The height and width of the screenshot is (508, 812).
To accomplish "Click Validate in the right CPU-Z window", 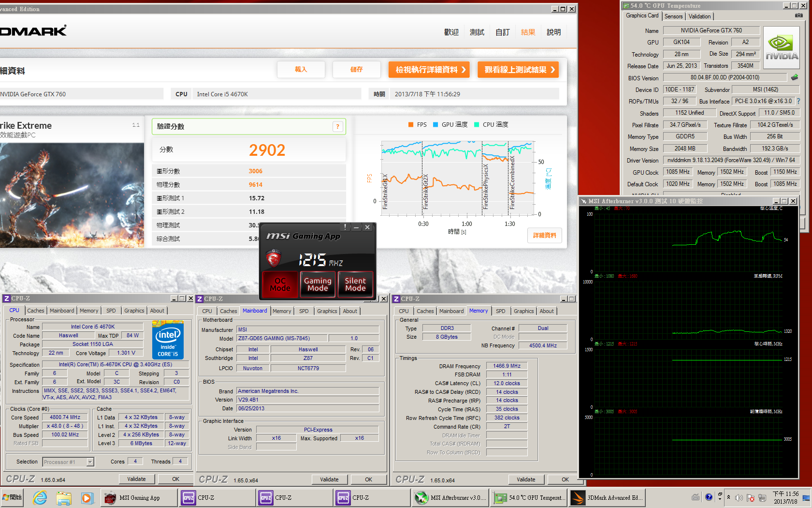I will 526,479.
